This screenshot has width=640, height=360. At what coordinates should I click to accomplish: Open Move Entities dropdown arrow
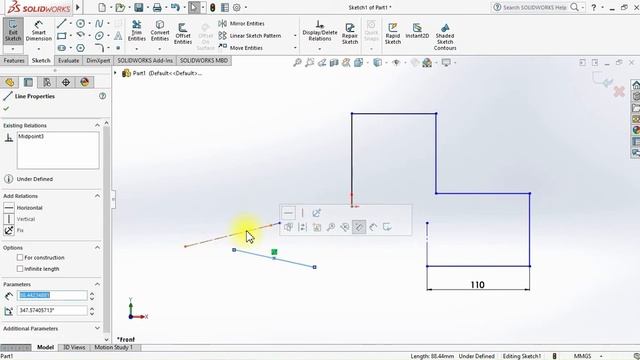click(x=295, y=48)
